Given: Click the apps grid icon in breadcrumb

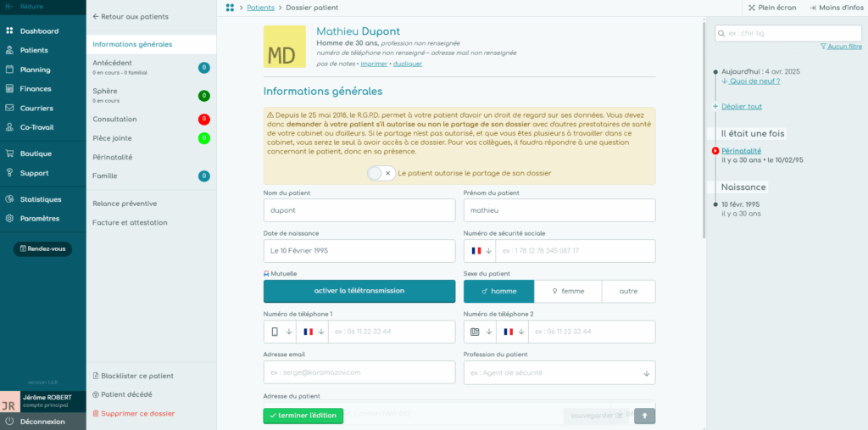Looking at the screenshot, I should coord(230,8).
